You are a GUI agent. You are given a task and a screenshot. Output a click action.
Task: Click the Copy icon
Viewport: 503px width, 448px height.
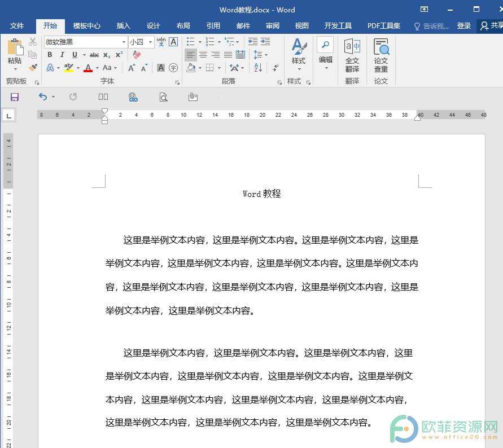click(32, 55)
